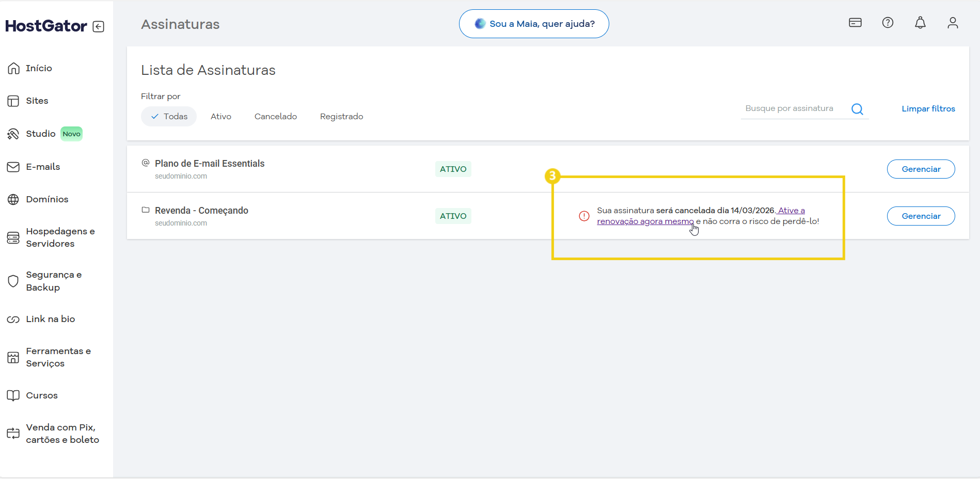Open Link na bio menu item

pos(51,319)
